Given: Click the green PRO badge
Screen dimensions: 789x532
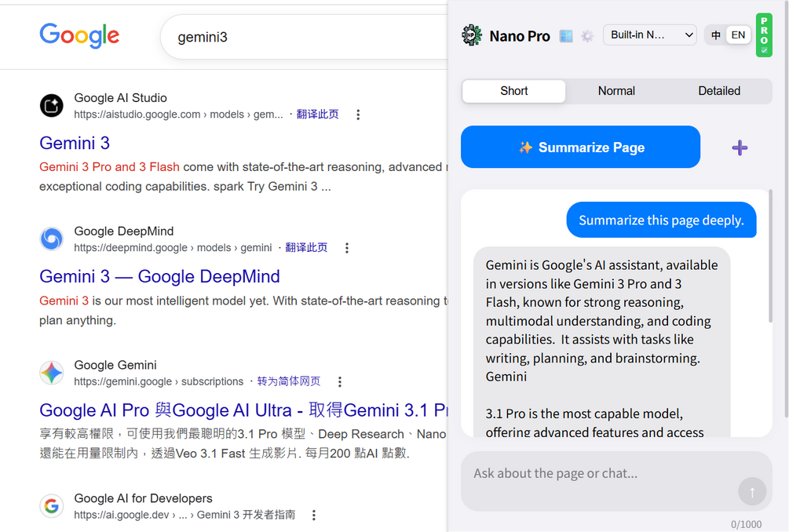Looking at the screenshot, I should point(764,35).
